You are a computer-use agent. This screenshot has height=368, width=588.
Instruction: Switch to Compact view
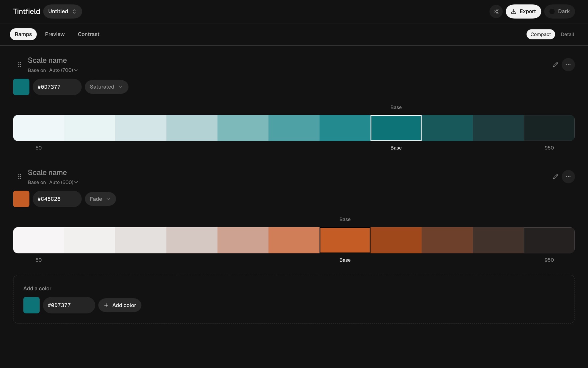540,34
